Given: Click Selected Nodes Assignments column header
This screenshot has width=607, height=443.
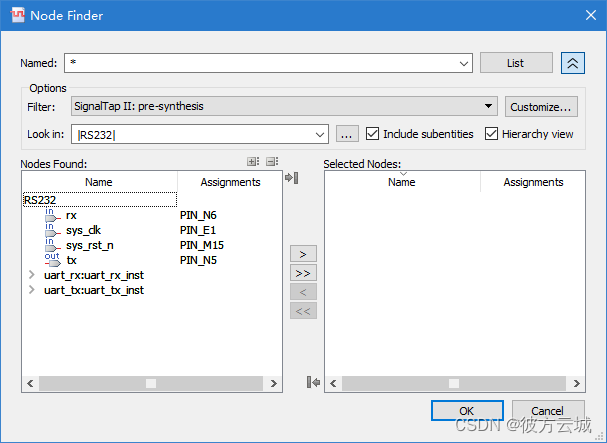Looking at the screenshot, I should (533, 182).
